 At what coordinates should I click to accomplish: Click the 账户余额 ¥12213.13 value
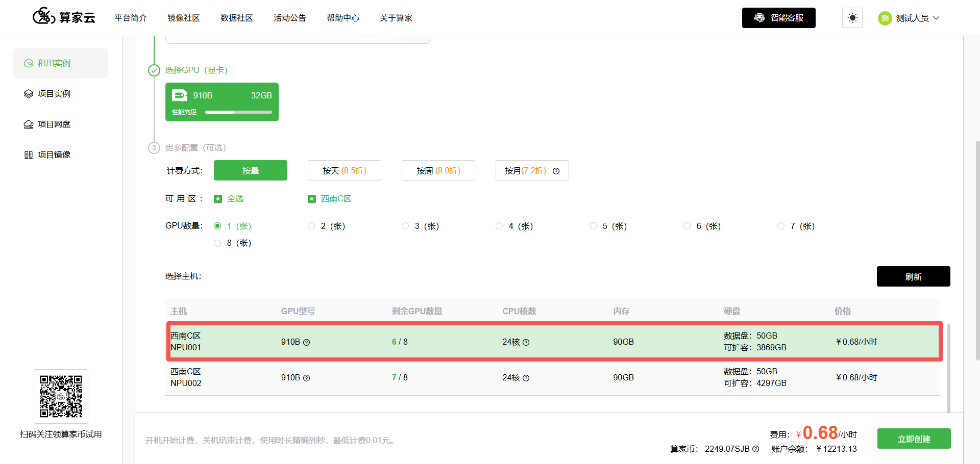[837, 449]
